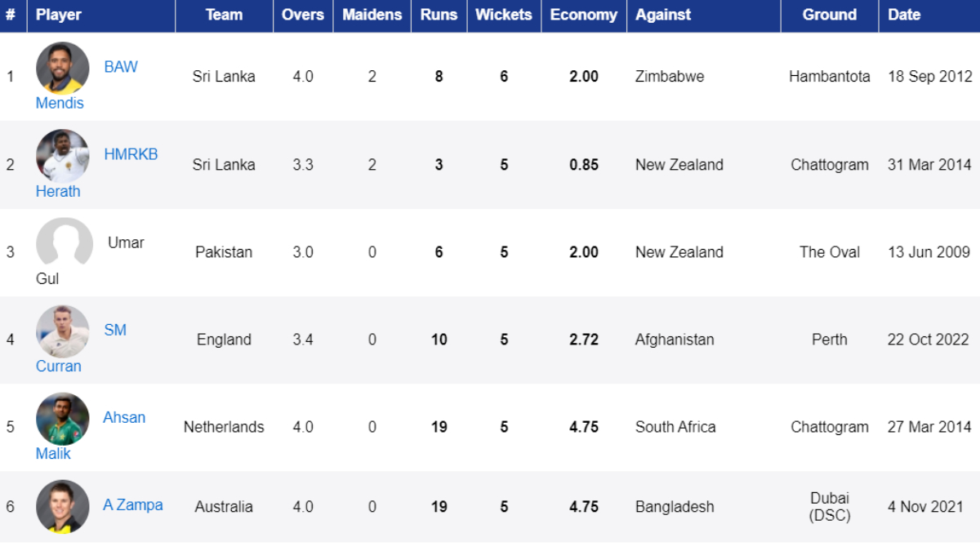980x551 pixels.
Task: Open Ahsan Malik player link
Action: pyautogui.click(x=124, y=417)
